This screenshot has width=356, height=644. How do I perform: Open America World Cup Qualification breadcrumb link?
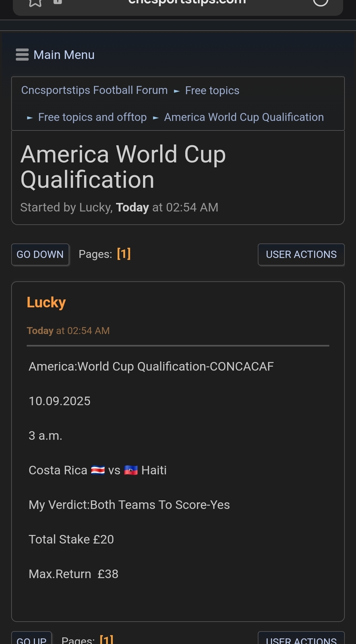[x=244, y=117]
